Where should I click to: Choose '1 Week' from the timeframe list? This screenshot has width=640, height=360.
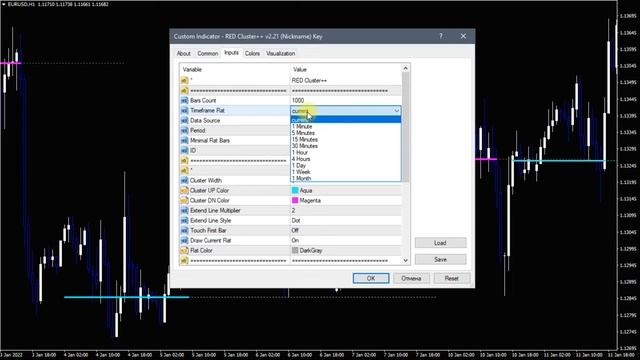tap(346, 172)
